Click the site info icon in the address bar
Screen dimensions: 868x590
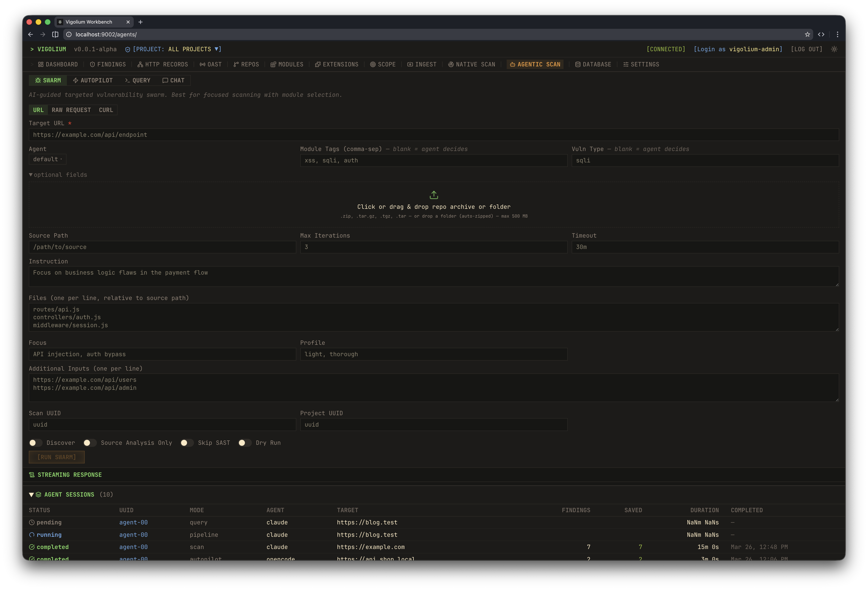tap(69, 34)
